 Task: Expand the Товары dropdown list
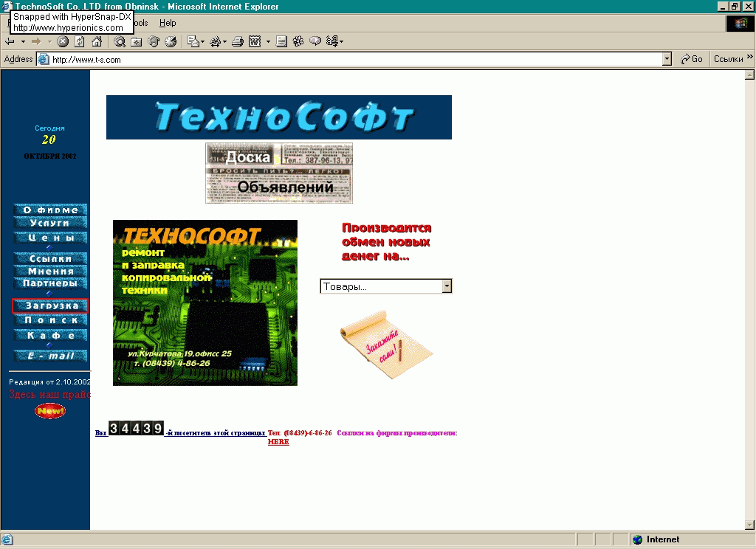tap(447, 286)
